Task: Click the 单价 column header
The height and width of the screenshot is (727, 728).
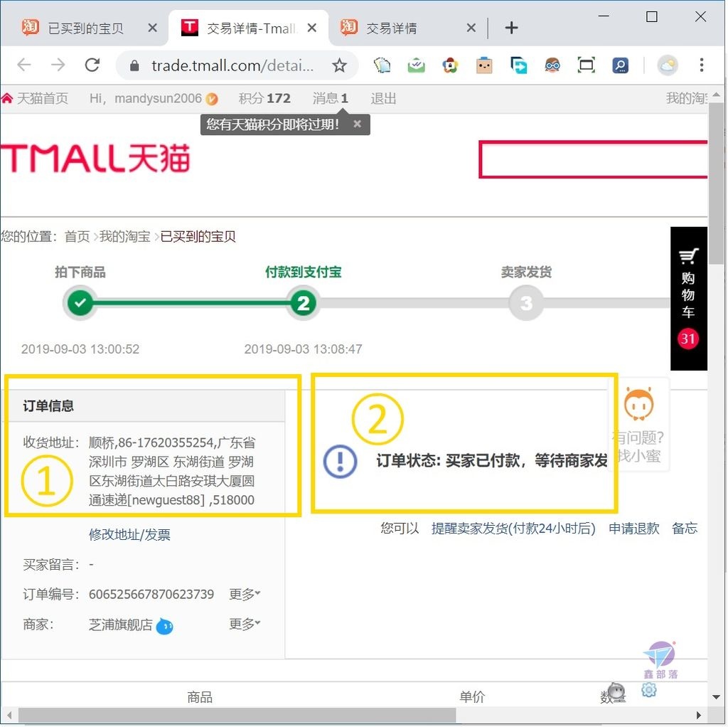Action: tap(472, 697)
